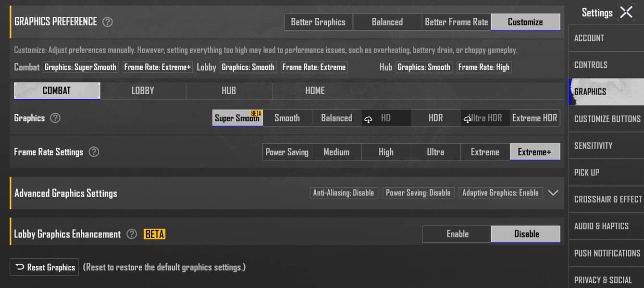Download and select HD graphics
This screenshot has height=288, width=644.
(386, 118)
